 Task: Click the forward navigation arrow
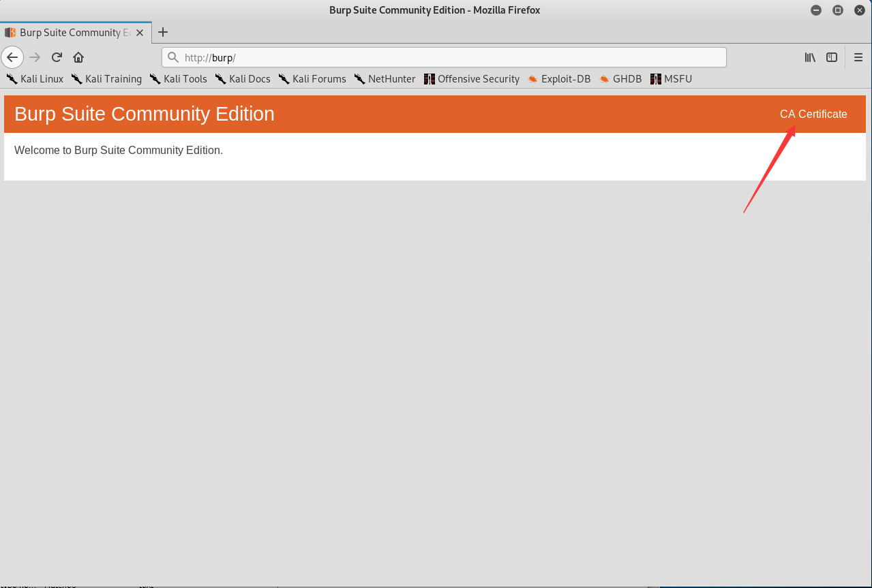point(35,57)
